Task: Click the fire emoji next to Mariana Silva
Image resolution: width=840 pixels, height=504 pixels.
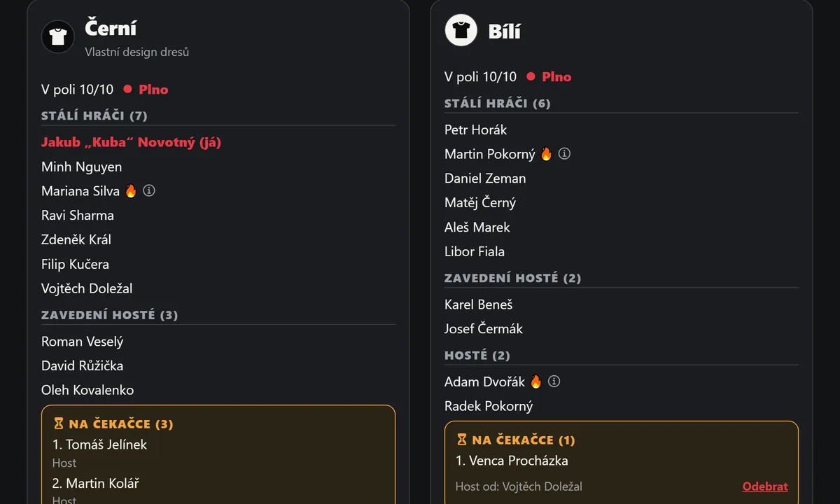Action: click(x=131, y=190)
